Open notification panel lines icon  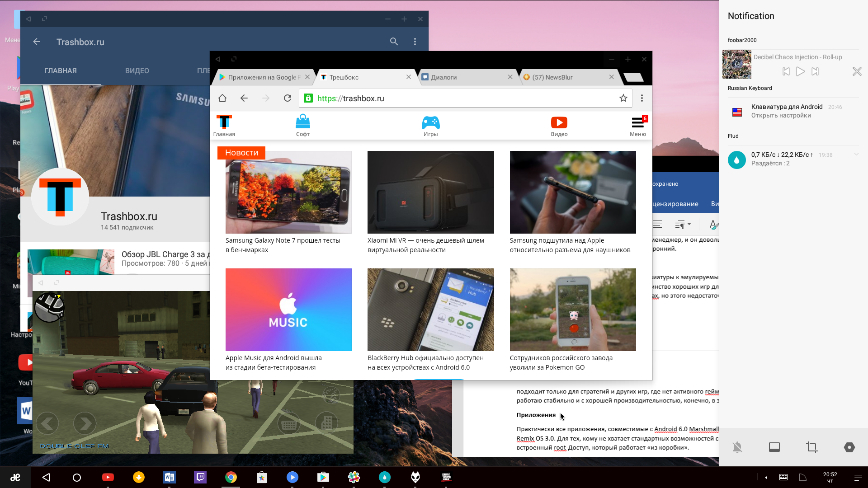click(x=858, y=478)
